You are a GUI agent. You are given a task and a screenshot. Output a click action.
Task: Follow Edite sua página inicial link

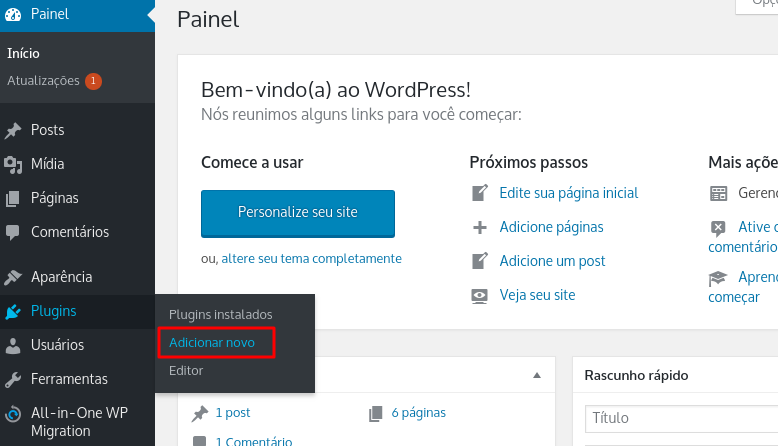point(569,193)
